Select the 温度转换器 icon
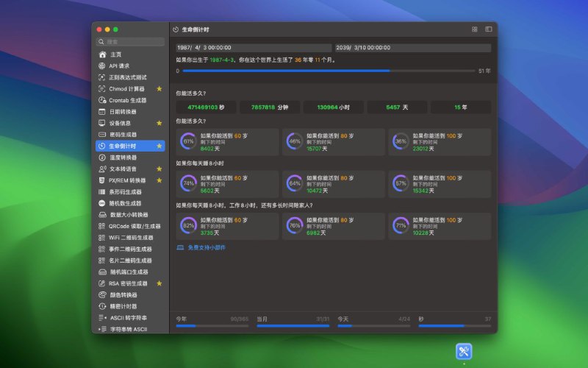This screenshot has width=588, height=368. point(102,158)
